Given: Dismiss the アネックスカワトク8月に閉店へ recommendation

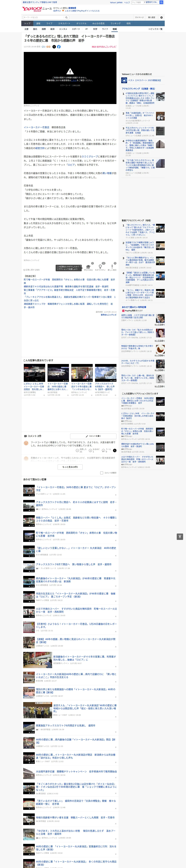Looking at the screenshot, I should coord(115,510).
